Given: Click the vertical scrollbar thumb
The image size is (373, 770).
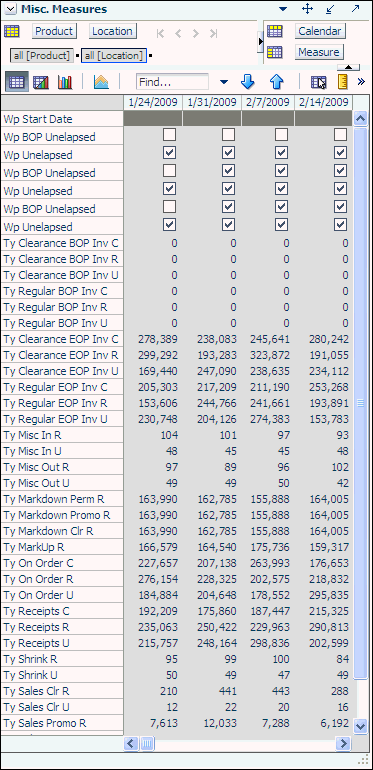Looking at the screenshot, I should tap(361, 403).
